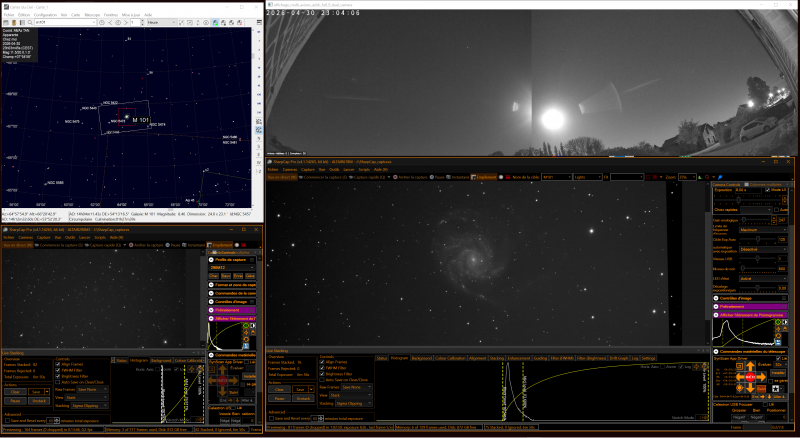Click lightning auto-stretch icon in larger SharpCap stacking histogram
Viewport: 800px width, 438px height.
coord(696,367)
